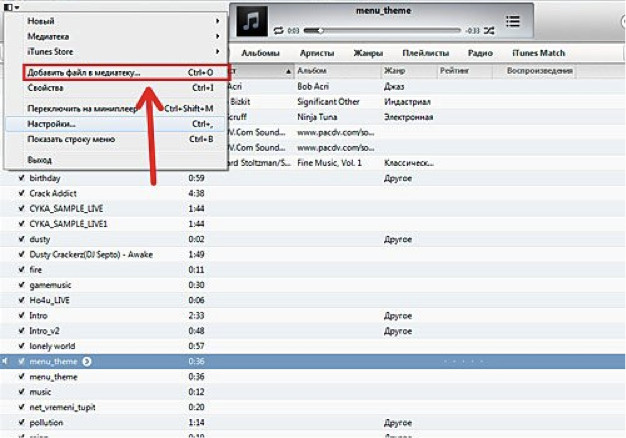This screenshot has width=626, height=438.
Task: Uncheck the Crack Addict track checkbox
Action: pyautogui.click(x=21, y=193)
